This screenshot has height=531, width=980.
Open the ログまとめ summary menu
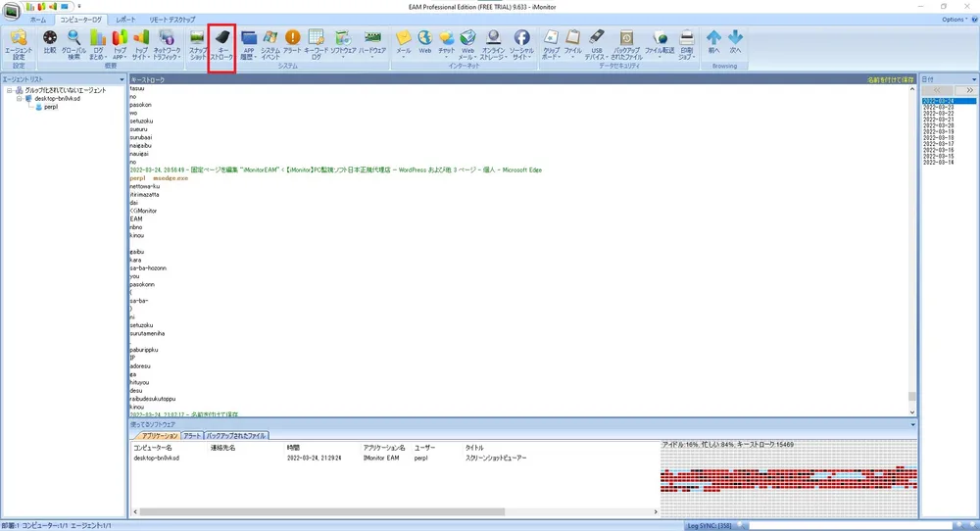[x=97, y=44]
